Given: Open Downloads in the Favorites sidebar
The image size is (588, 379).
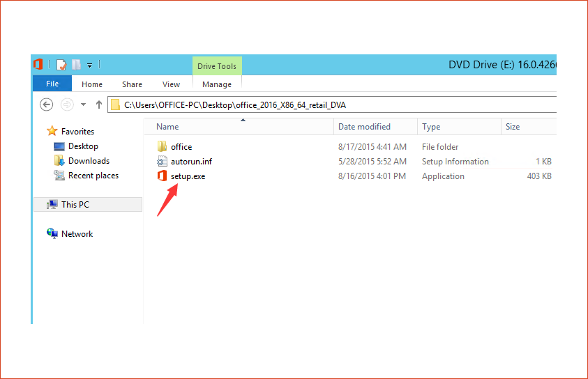Looking at the screenshot, I should 89,161.
